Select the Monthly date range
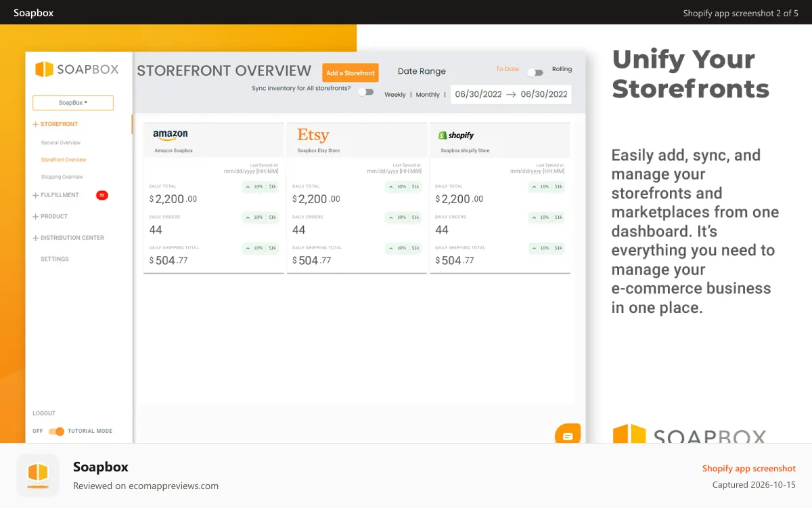This screenshot has height=508, width=812. (428, 95)
